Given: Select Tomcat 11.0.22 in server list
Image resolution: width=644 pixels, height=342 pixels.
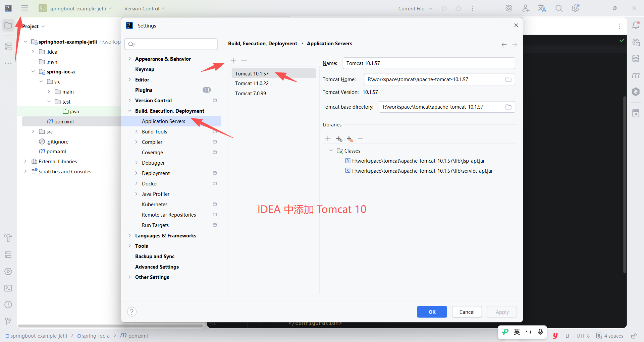Looking at the screenshot, I should (274, 83).
